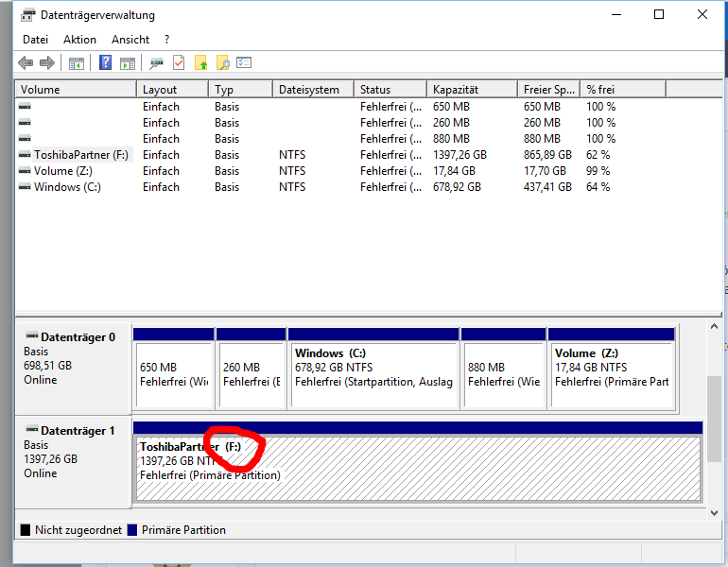This screenshot has width=728, height=567.
Task: Open the blue Help toolbar icon
Action: click(105, 62)
